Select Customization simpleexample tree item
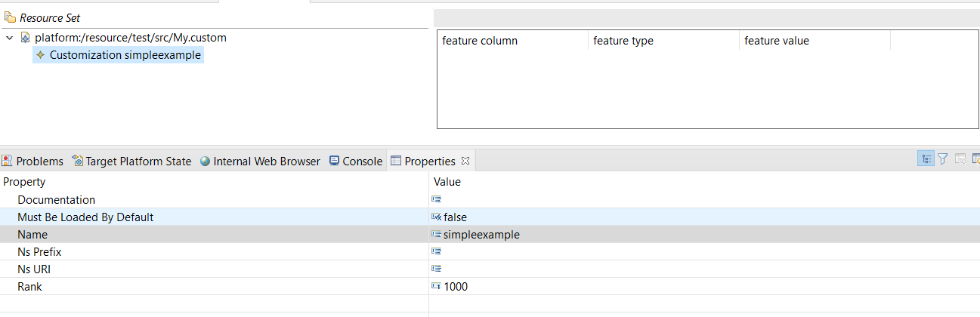 coord(118,55)
